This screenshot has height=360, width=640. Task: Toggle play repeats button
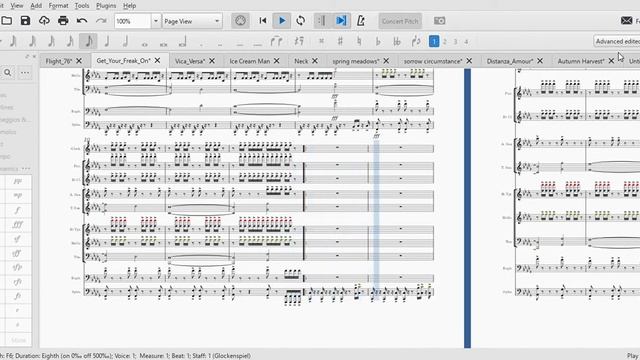pyautogui.click(x=322, y=20)
